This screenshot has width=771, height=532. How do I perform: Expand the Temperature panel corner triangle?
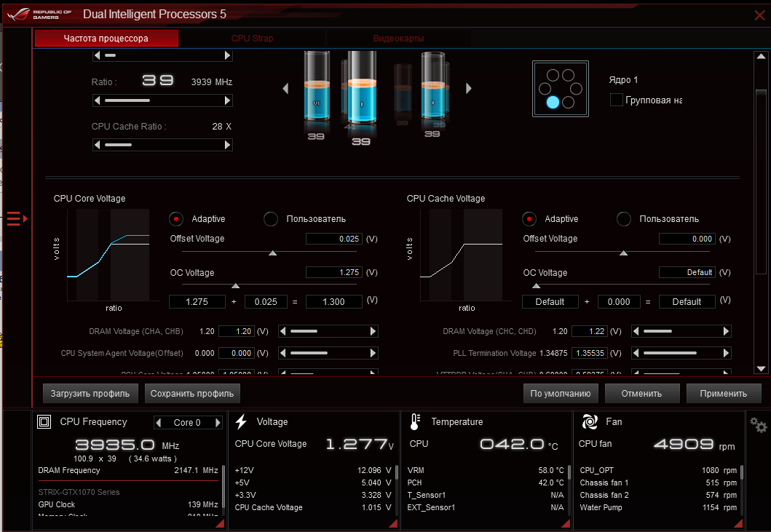566,524
